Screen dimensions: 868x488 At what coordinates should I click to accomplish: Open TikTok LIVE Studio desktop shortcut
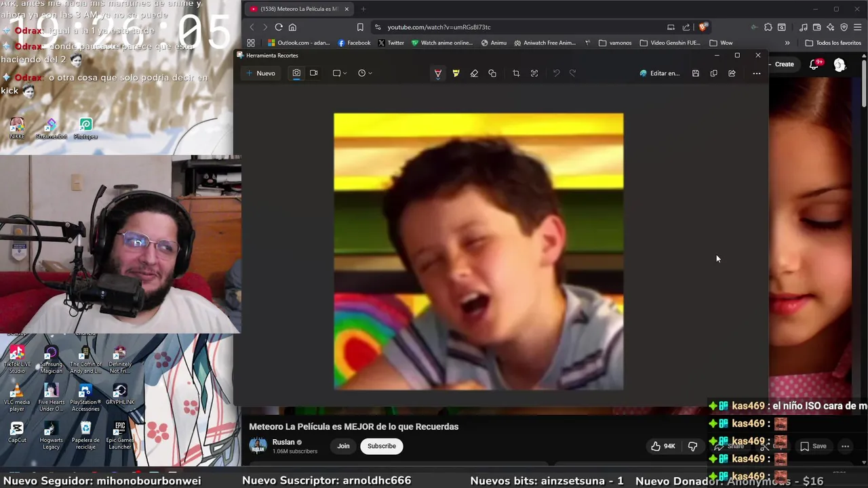[17, 359]
